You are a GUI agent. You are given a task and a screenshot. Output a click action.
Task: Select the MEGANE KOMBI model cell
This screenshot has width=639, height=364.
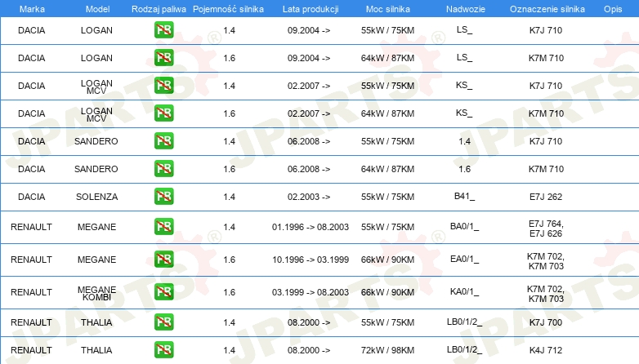(96, 293)
